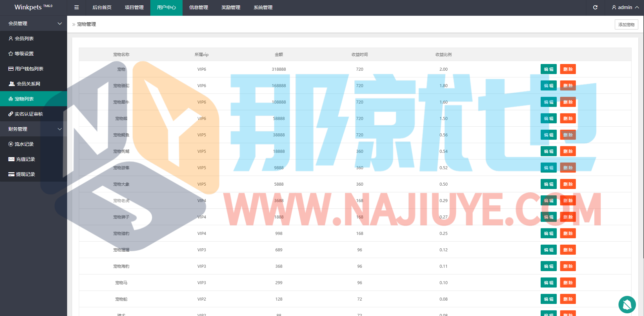Click the sidebar collapse hamburger icon
The width and height of the screenshot is (644, 316).
point(77,7)
